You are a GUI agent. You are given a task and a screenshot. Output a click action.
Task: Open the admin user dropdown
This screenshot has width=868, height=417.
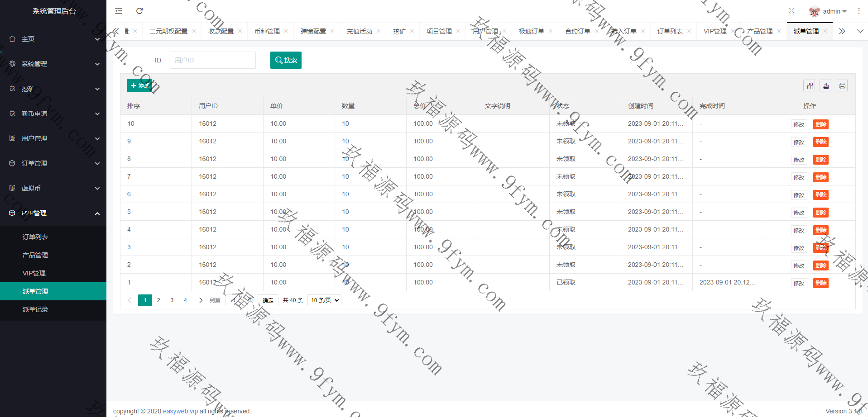pos(829,11)
